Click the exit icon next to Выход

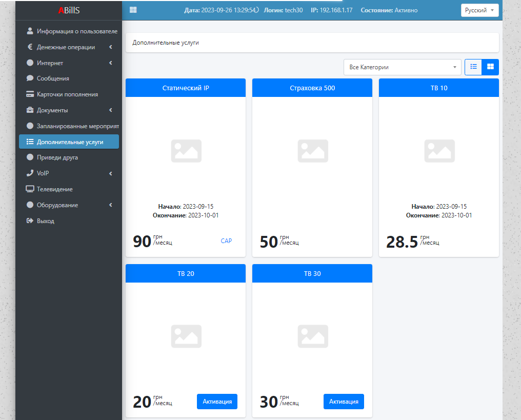30,221
